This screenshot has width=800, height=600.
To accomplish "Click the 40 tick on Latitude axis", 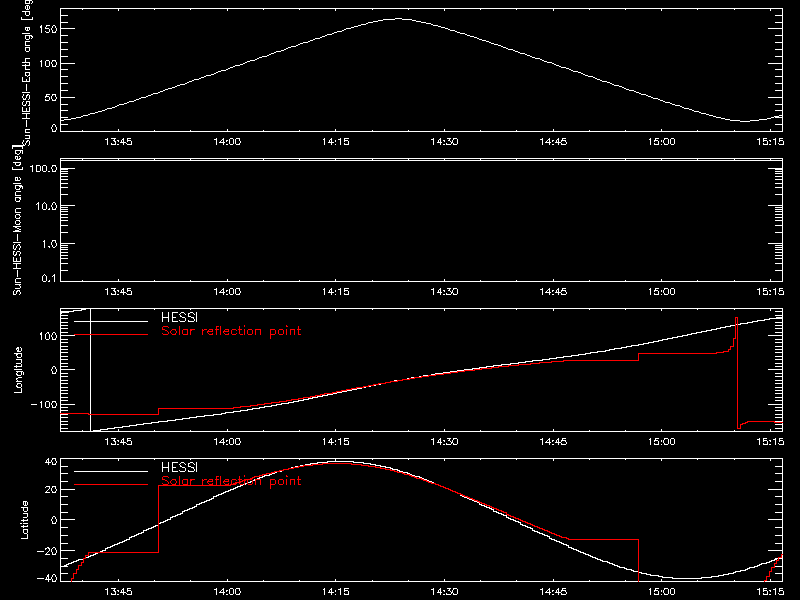I will click(51, 462).
